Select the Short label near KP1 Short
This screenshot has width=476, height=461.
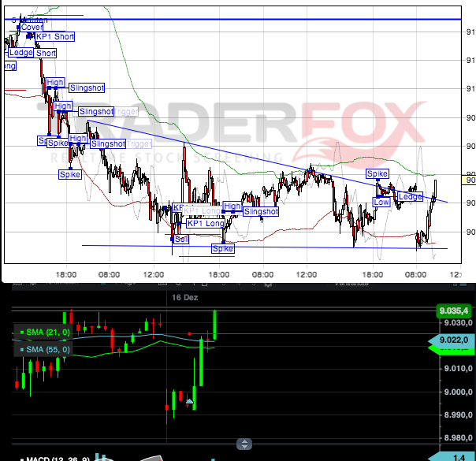46,53
